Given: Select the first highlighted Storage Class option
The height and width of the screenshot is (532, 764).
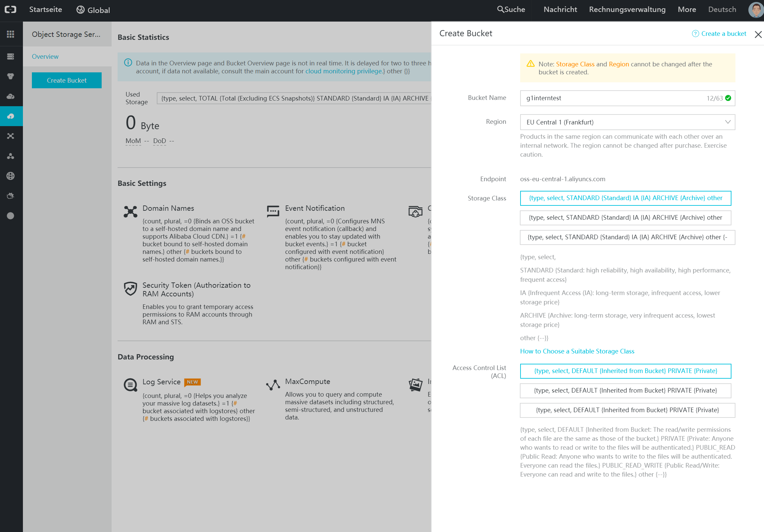Looking at the screenshot, I should [625, 198].
